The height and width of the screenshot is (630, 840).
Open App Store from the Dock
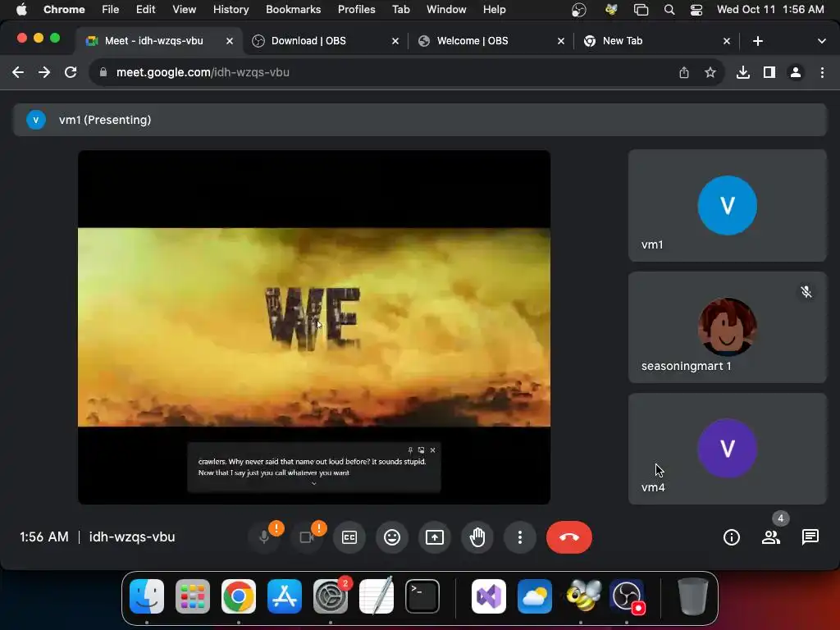pyautogui.click(x=285, y=596)
